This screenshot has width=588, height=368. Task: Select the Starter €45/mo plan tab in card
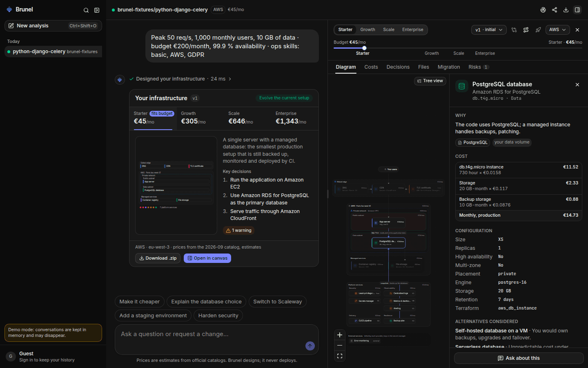[153, 118]
